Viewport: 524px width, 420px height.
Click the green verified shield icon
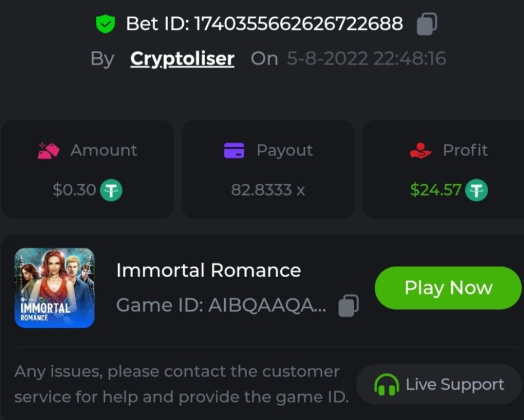click(x=105, y=24)
